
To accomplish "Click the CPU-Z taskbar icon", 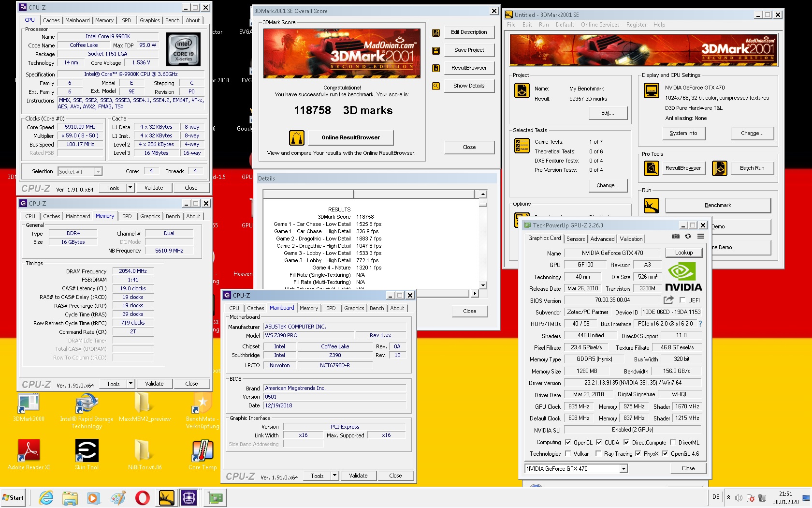I will (189, 498).
